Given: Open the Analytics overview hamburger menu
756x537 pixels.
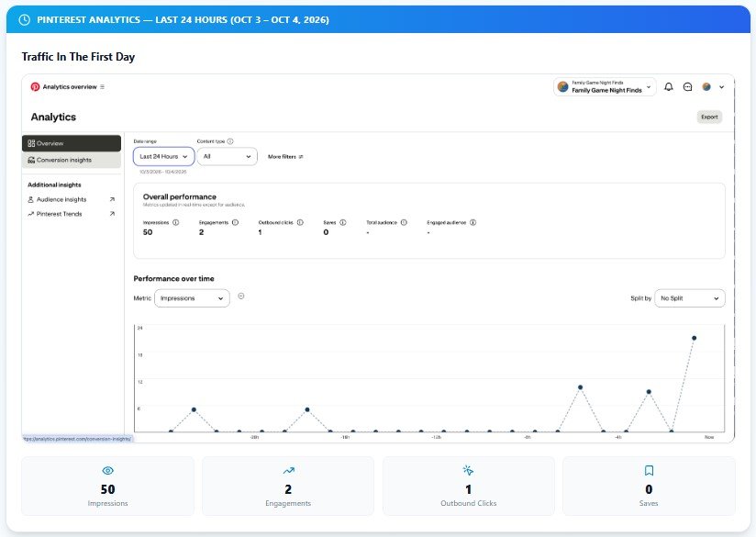Looking at the screenshot, I should click(102, 87).
